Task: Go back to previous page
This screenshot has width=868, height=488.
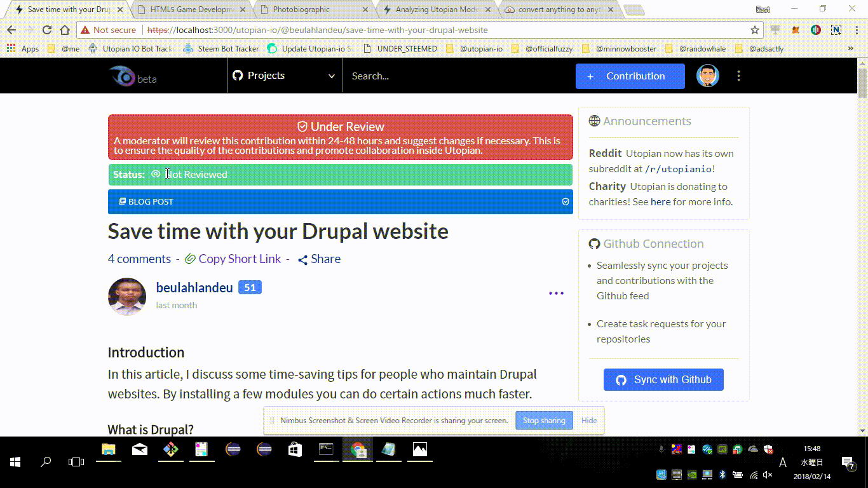Action: tap(11, 30)
